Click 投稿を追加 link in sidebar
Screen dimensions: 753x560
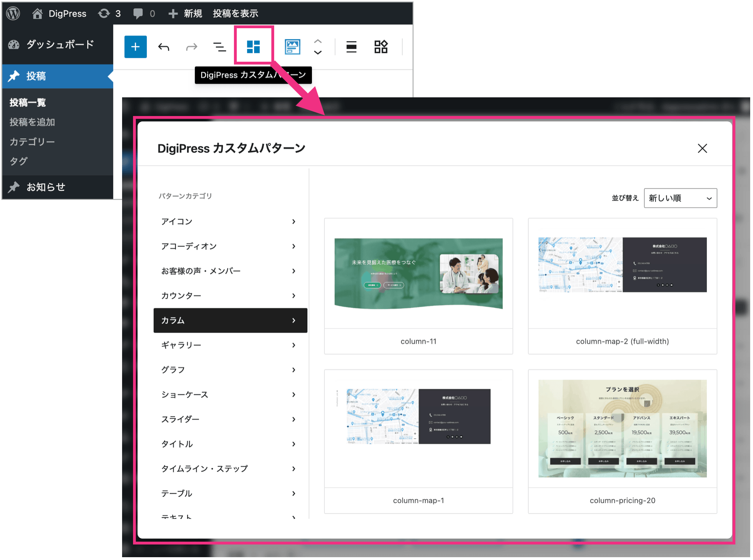tap(32, 122)
